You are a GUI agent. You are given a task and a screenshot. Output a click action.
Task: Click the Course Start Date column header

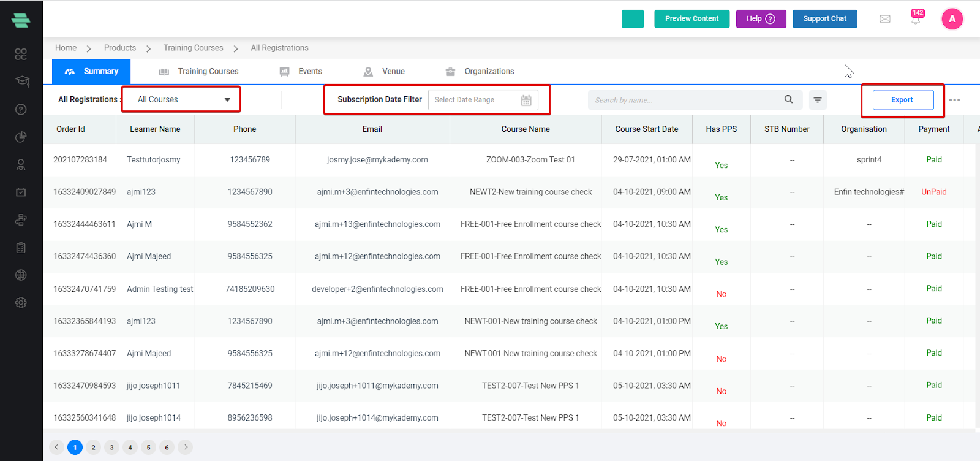647,129
